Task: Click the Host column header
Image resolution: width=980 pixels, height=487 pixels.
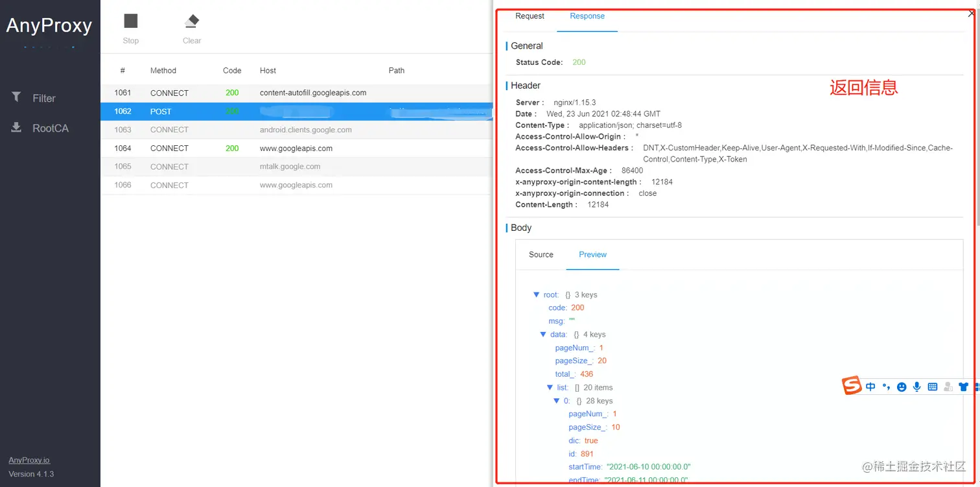Action: pyautogui.click(x=268, y=71)
